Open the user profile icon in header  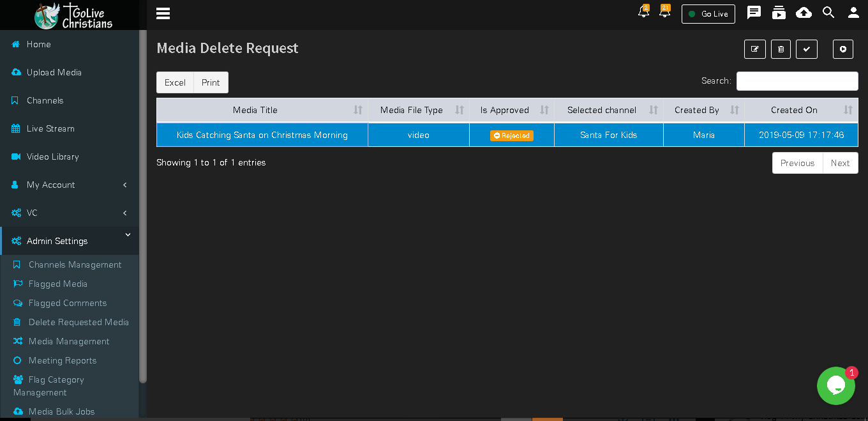853,13
